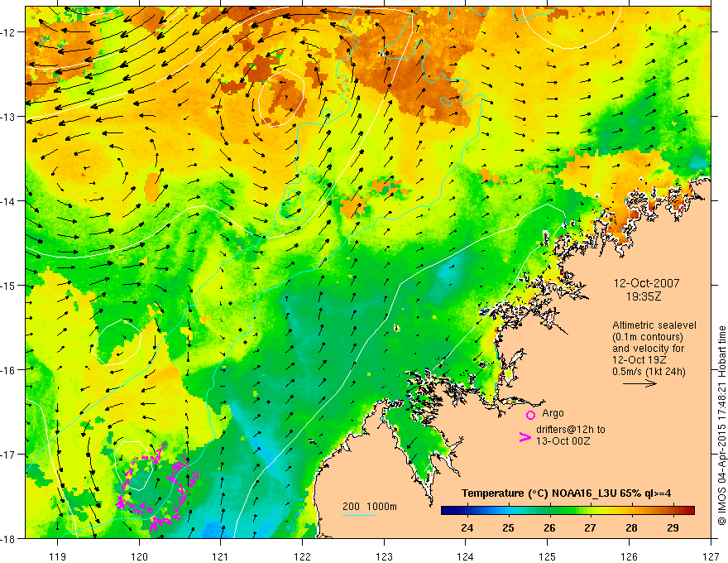The image size is (728, 563).
Task: Click the '127' longitude axis label
Action: tap(711, 556)
